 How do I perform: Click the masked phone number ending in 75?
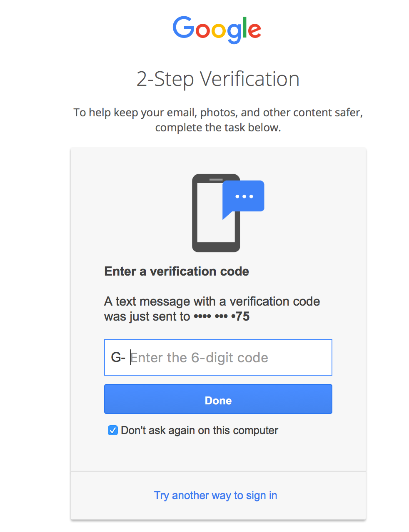pyautogui.click(x=222, y=316)
